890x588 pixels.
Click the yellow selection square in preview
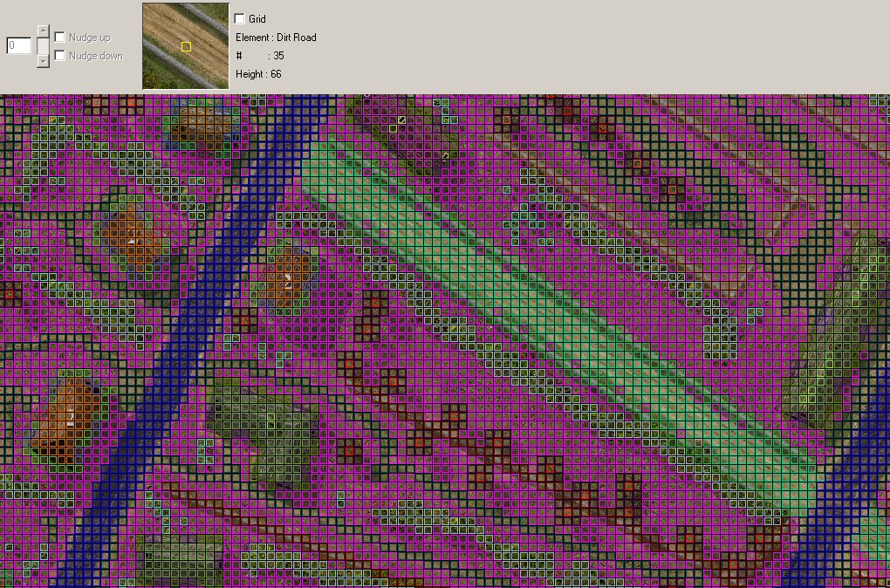pyautogui.click(x=186, y=46)
